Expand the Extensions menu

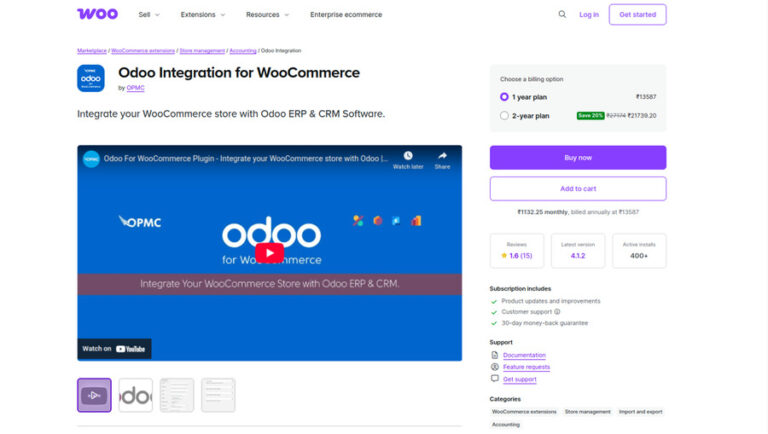(x=203, y=15)
